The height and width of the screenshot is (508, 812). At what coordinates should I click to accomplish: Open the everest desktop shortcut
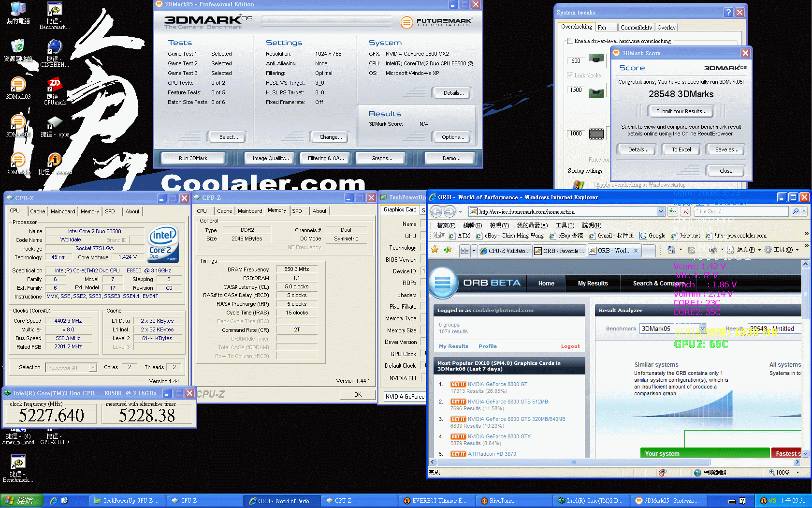click(55, 164)
